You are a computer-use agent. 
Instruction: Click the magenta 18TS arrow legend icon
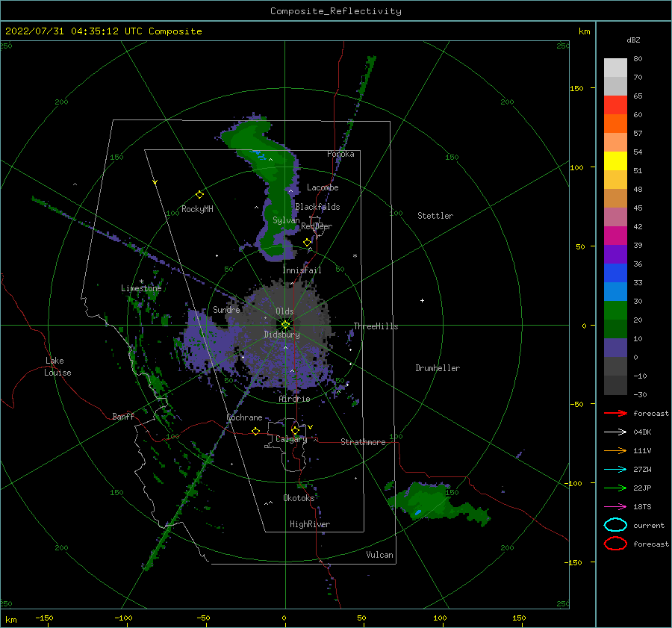[x=615, y=507]
